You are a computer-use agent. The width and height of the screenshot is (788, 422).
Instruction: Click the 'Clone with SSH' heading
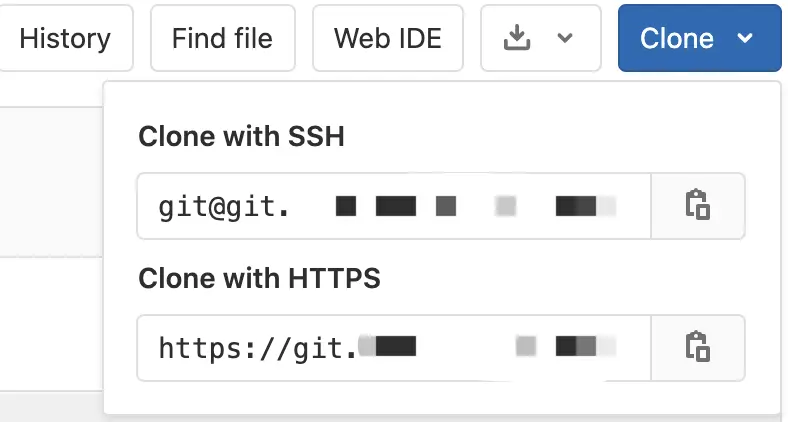click(x=241, y=137)
